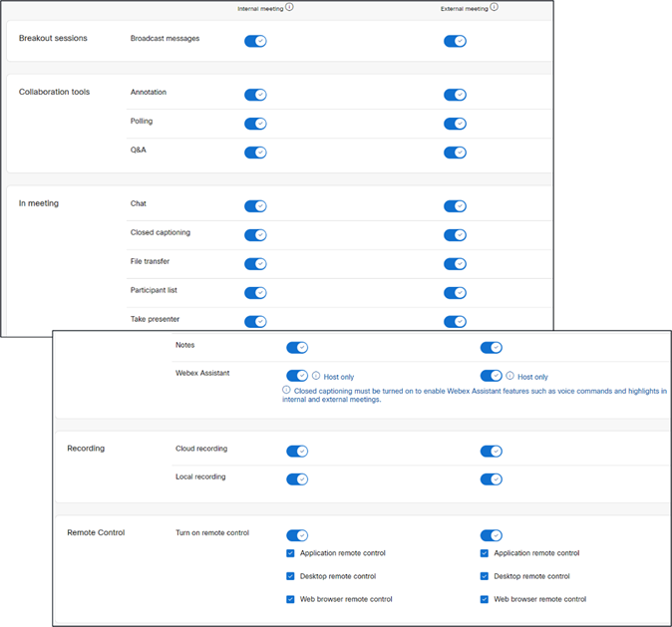Click info icon before Closed captioning note
Image resolution: width=672 pixels, height=627 pixels.
(287, 391)
